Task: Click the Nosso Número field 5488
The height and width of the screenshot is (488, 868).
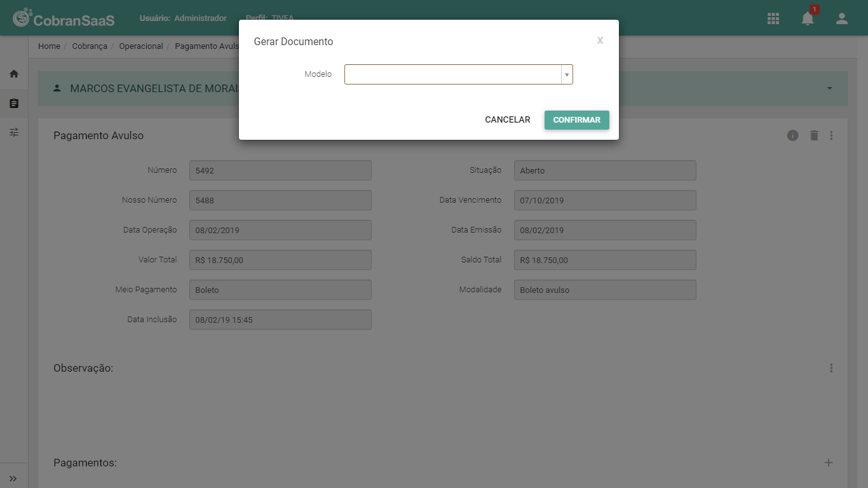Action: click(280, 200)
